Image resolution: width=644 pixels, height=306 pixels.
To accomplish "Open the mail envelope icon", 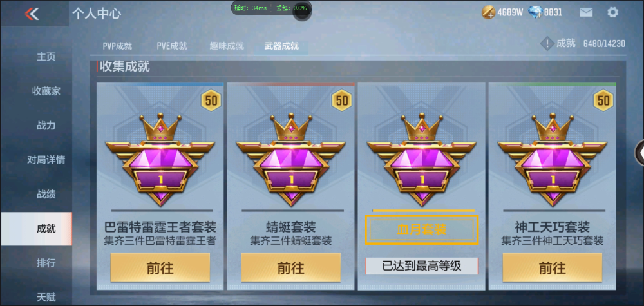I will tap(586, 12).
